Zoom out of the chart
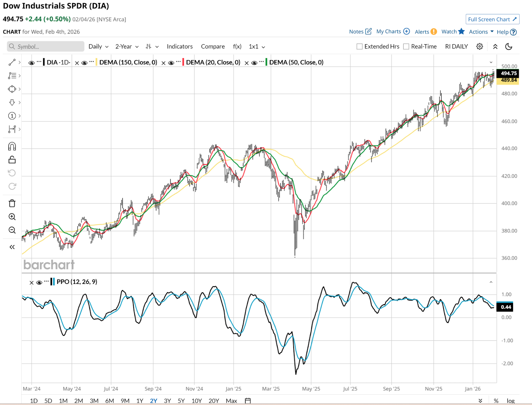Image resolution: width=532 pixels, height=405 pixels. (12, 230)
